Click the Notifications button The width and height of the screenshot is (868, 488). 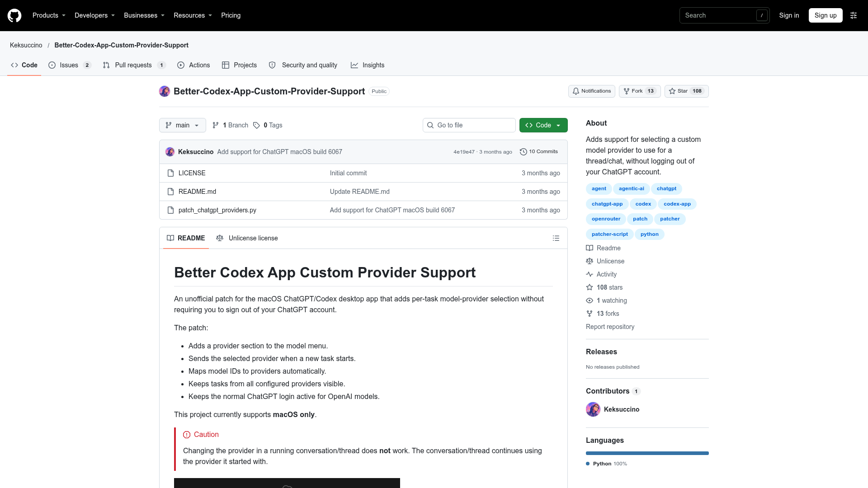[592, 91]
